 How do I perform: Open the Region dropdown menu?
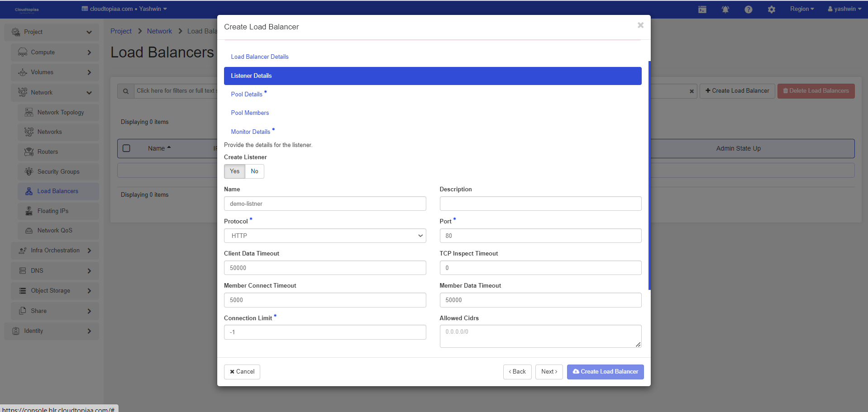point(801,9)
